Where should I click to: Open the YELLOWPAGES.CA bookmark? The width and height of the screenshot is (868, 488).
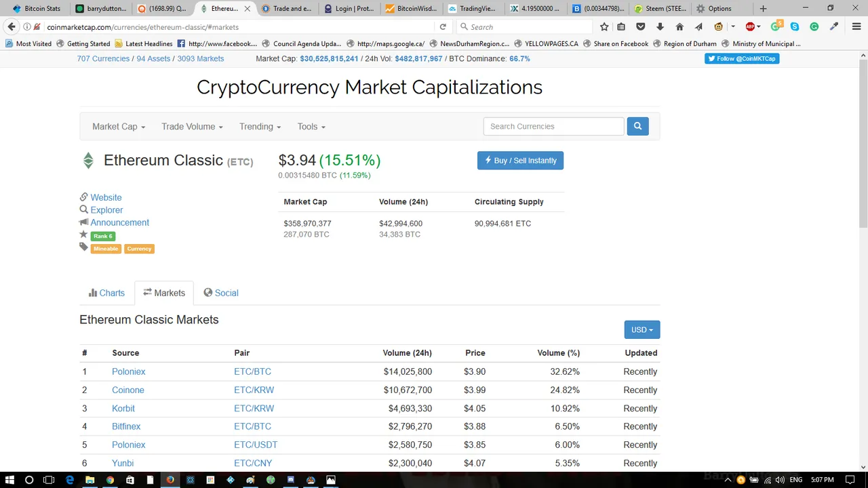(546, 43)
